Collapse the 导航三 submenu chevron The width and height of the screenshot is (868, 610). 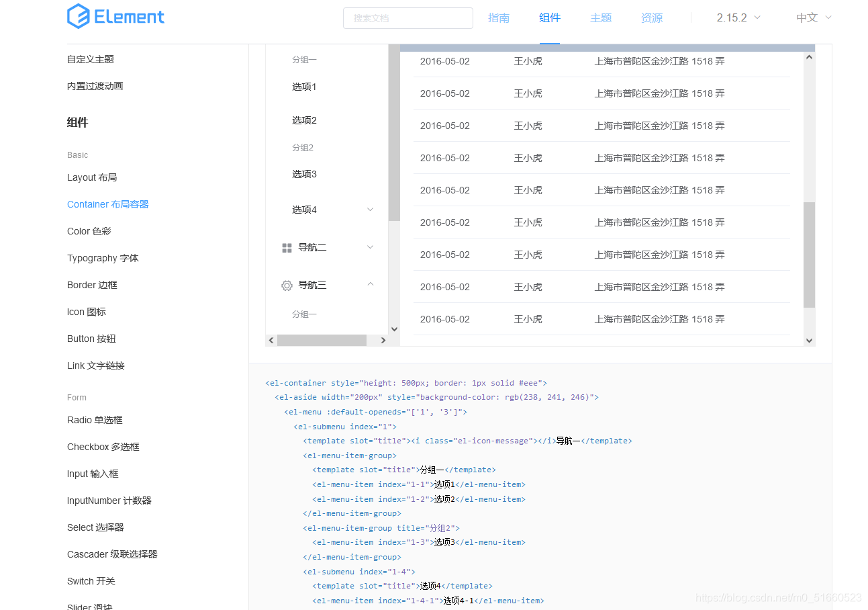tap(370, 285)
